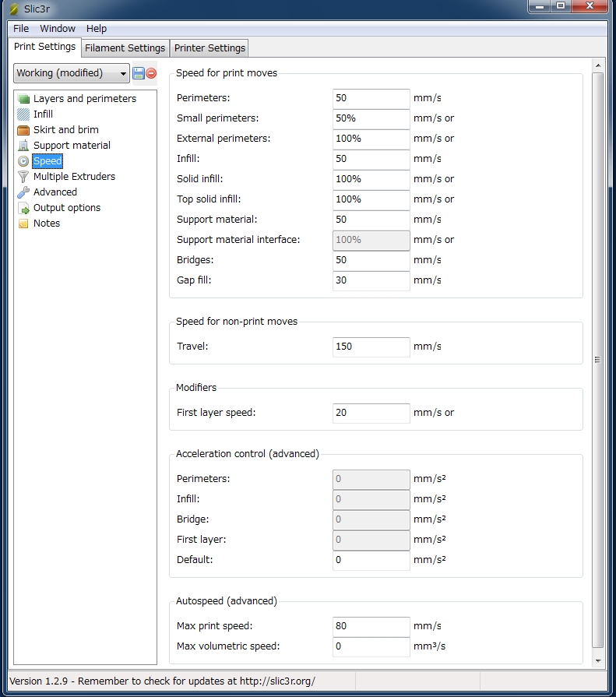Image resolution: width=616 pixels, height=697 pixels.
Task: Maximize the Slic3r window
Action: click(x=561, y=6)
